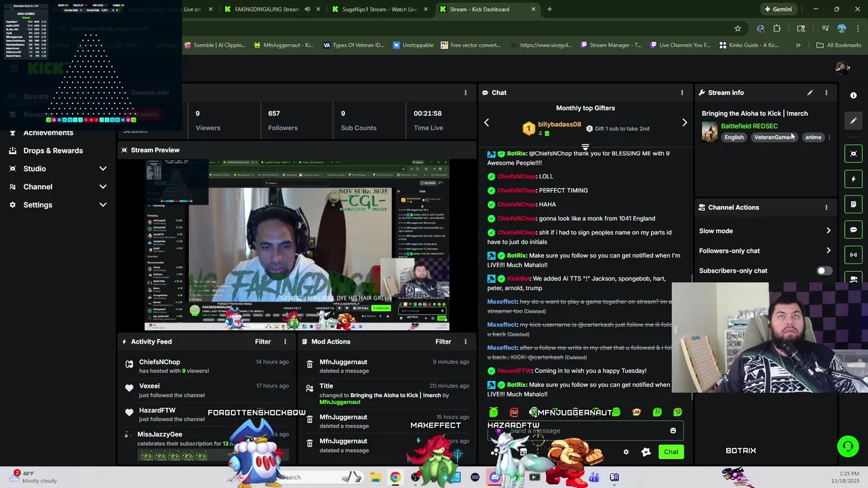The height and width of the screenshot is (488, 868).
Task: Show more bookmarks overflow chevron
Action: pos(798,45)
